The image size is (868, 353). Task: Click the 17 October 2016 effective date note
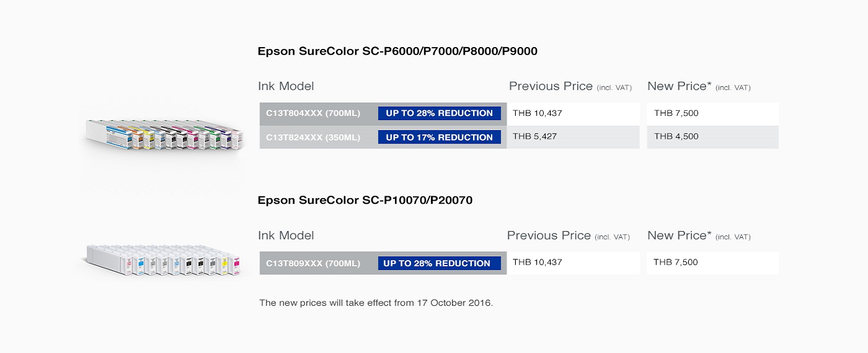point(376,303)
